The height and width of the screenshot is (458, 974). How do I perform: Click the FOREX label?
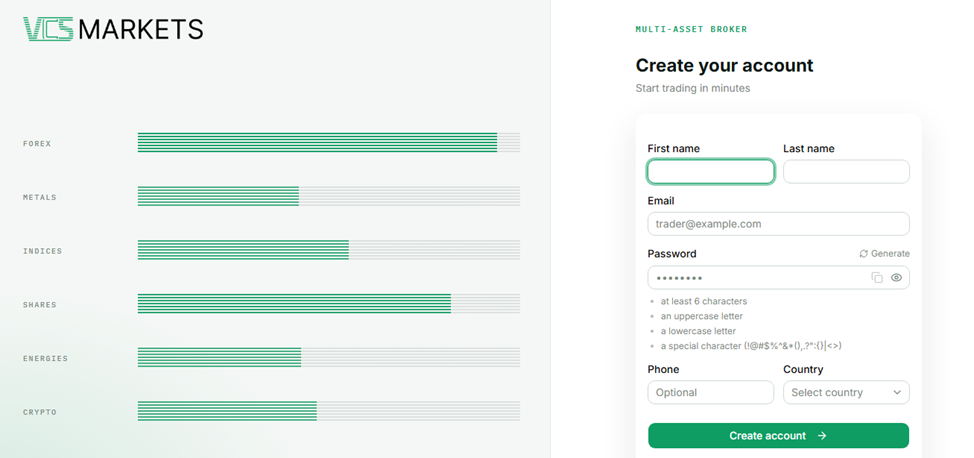pos(37,144)
